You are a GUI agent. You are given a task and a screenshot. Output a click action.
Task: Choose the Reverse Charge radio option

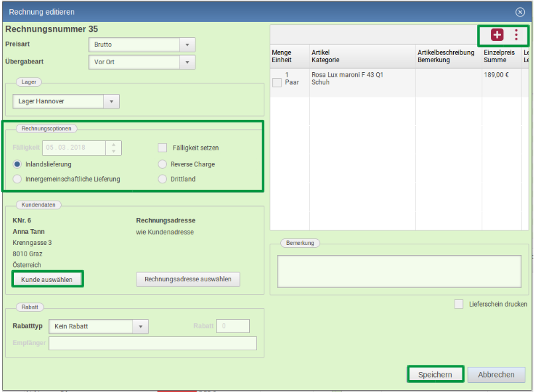[x=162, y=164]
